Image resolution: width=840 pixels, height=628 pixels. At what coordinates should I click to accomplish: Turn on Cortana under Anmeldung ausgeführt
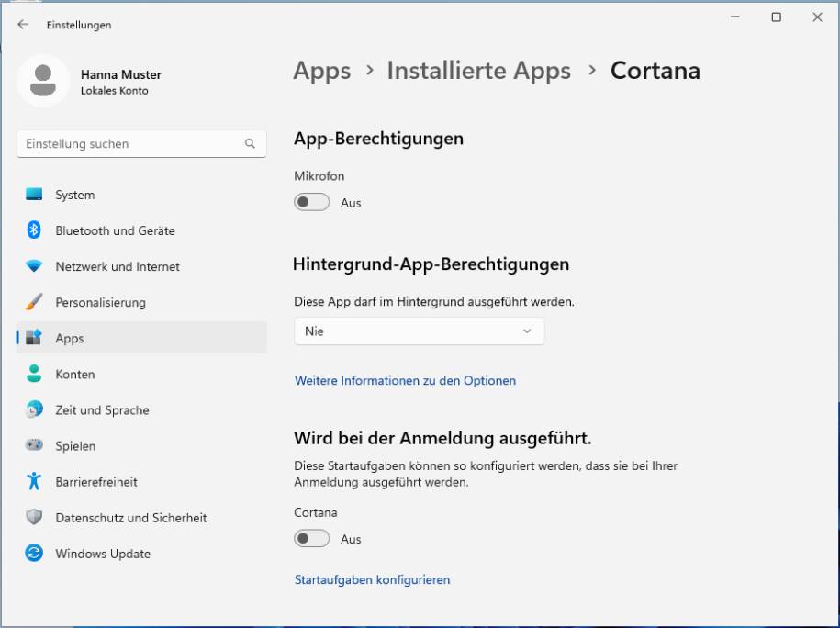[x=312, y=540]
